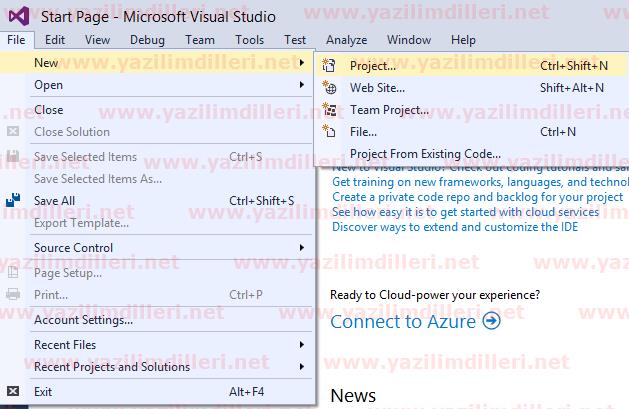Click the Team Project icon
Screen dimensions: 629x409
(329, 110)
